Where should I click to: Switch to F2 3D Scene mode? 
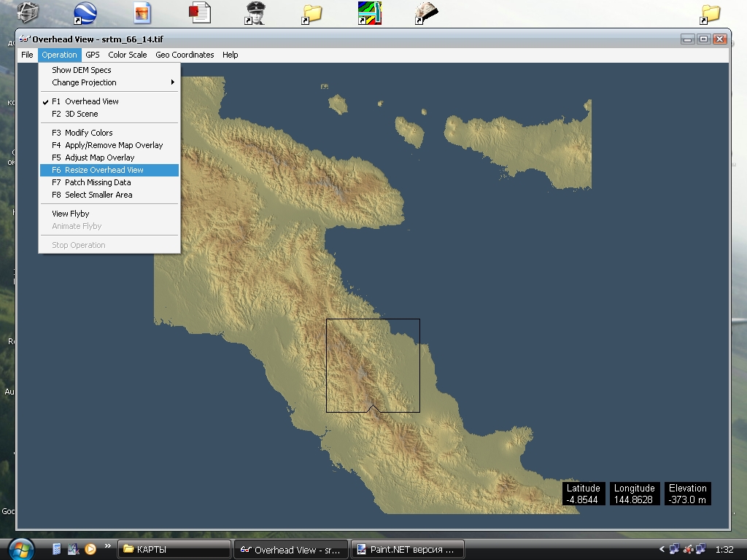click(x=81, y=114)
